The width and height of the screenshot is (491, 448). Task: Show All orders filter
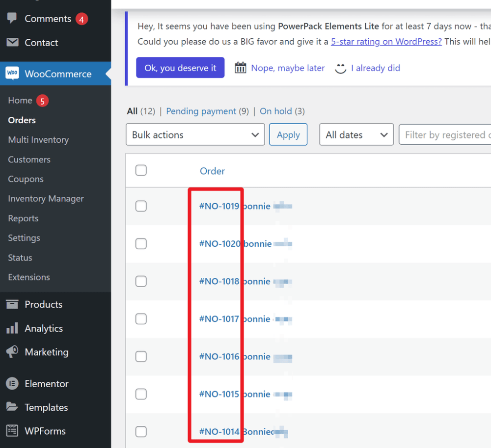(132, 111)
